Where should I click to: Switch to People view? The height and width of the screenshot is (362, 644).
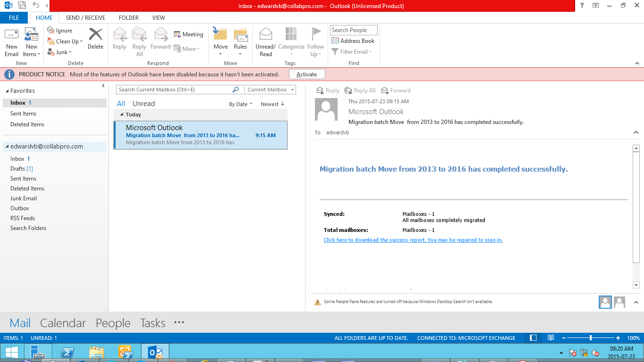(x=113, y=323)
